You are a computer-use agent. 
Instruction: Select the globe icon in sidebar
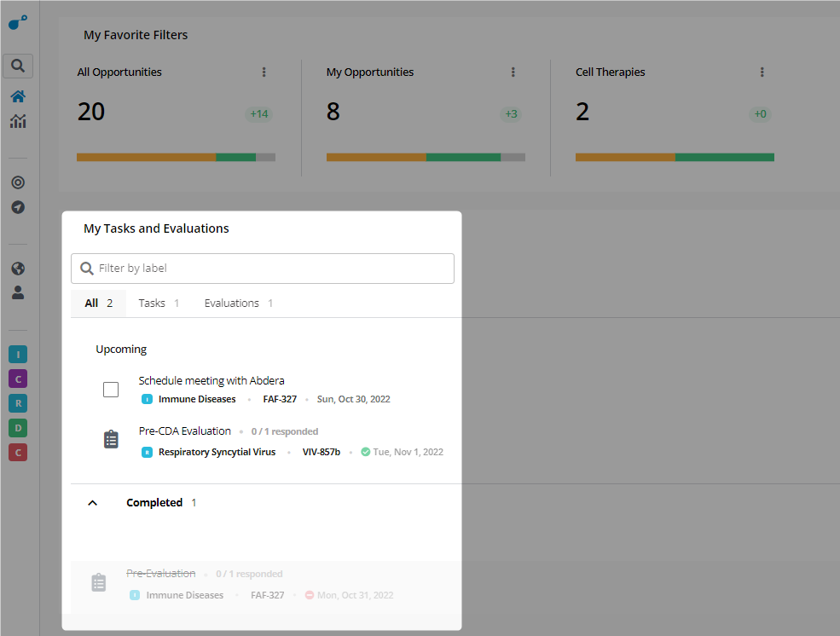pos(18,269)
